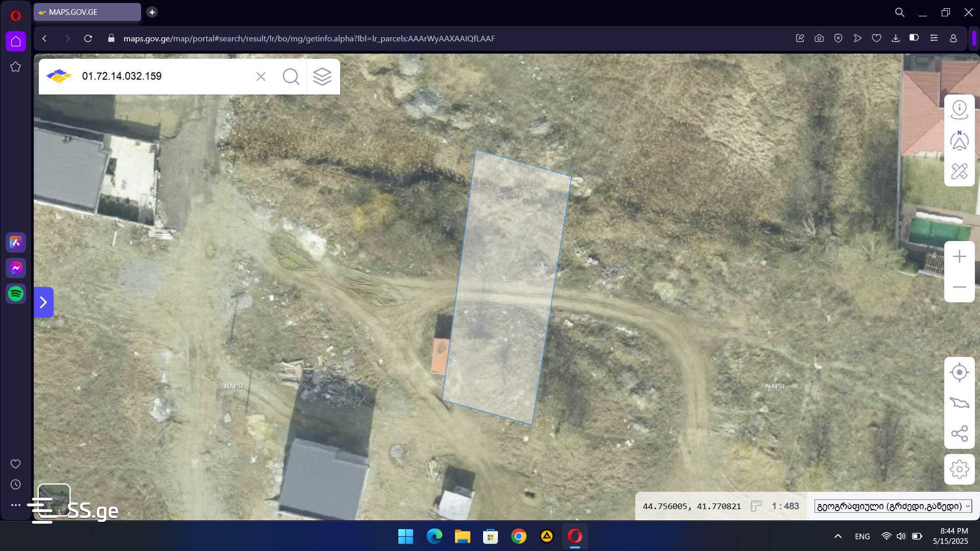The height and width of the screenshot is (551, 980).
Task: Zoom out of the map
Action: (959, 287)
